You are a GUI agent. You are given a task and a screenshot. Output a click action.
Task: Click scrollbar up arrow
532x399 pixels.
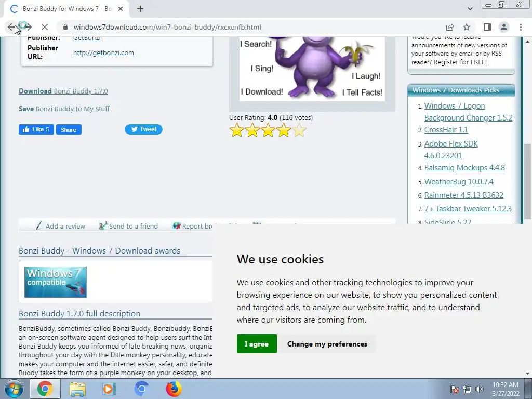[528, 42]
